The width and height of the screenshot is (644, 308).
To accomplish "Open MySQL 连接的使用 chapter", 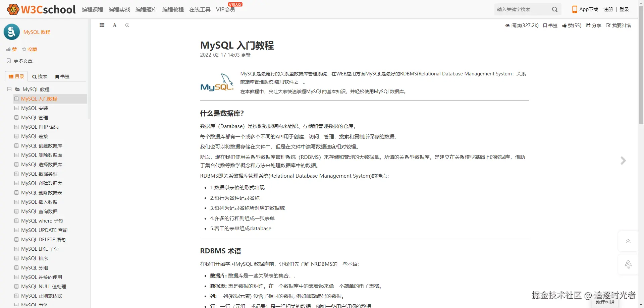I will pyautogui.click(x=42, y=277).
